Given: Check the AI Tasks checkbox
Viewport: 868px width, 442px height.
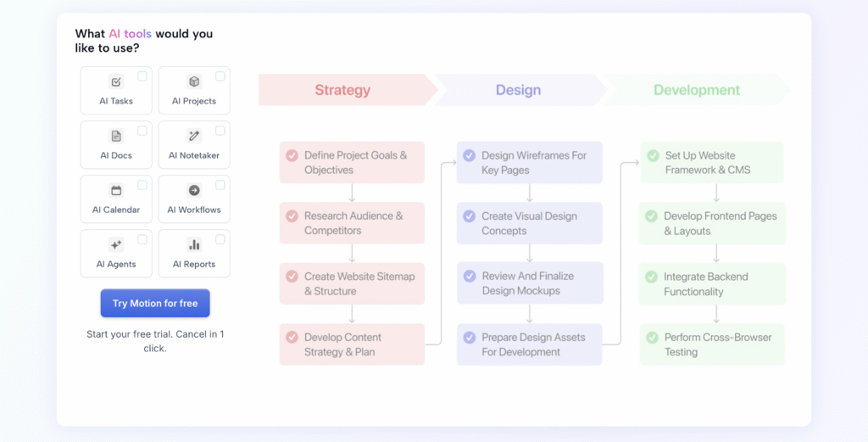Looking at the screenshot, I should pos(142,76).
